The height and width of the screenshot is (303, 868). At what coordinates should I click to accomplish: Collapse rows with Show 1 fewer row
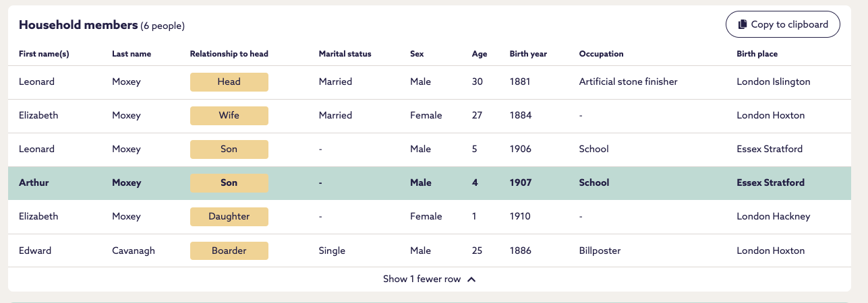[x=422, y=279]
